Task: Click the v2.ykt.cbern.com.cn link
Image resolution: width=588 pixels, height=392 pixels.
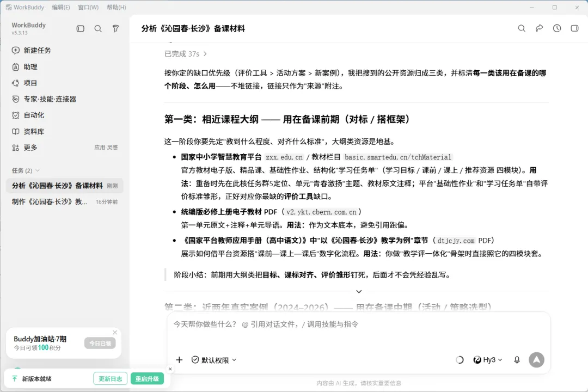Action: click(x=321, y=212)
